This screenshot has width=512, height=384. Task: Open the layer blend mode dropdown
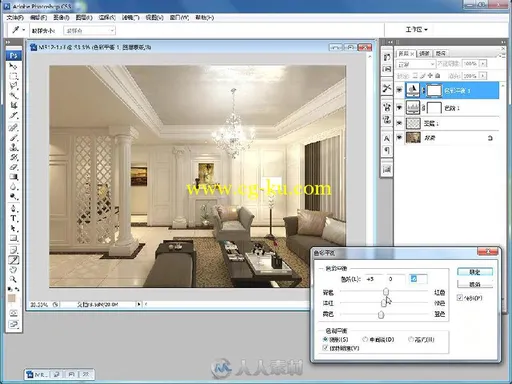[416, 64]
